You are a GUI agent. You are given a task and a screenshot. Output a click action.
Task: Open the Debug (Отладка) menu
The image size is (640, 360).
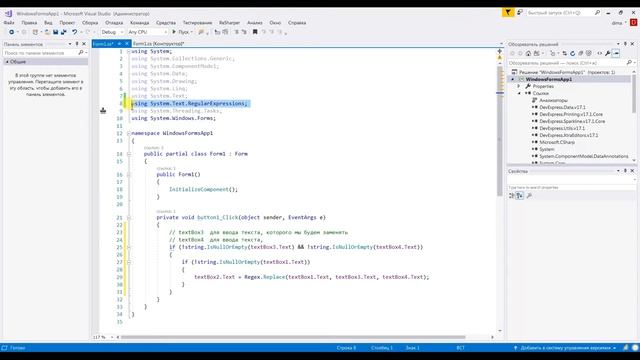[x=114, y=23]
